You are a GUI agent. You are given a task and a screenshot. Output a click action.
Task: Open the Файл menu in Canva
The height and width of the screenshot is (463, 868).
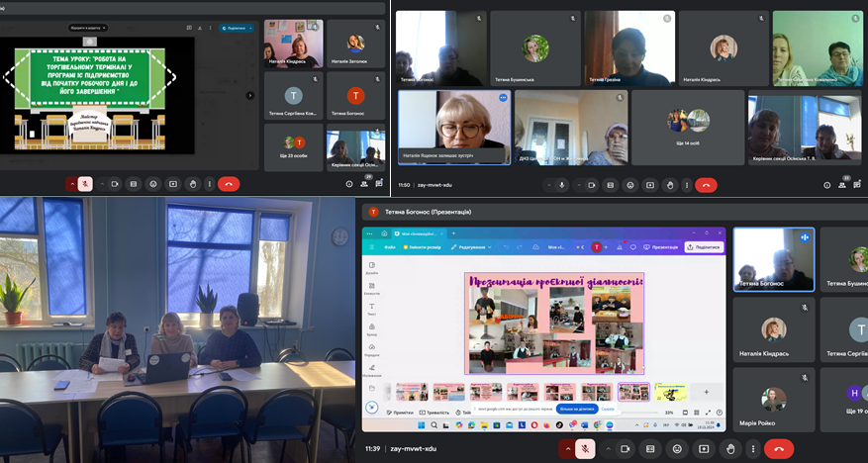pos(390,246)
